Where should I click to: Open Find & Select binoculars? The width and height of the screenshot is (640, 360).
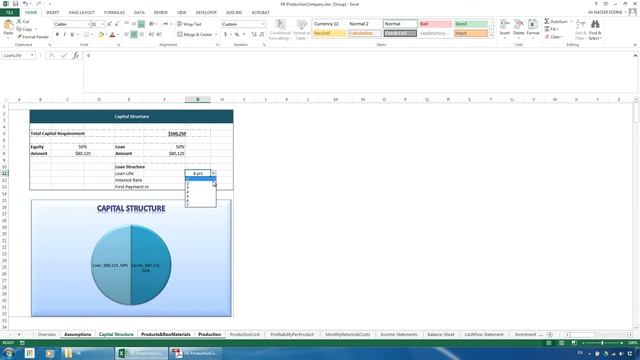pos(595,29)
